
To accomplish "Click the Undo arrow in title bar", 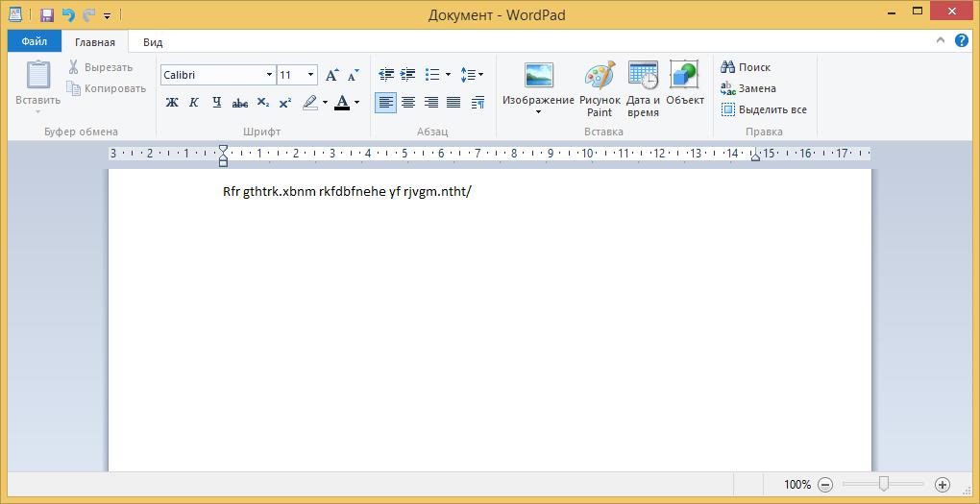I will [x=68, y=15].
